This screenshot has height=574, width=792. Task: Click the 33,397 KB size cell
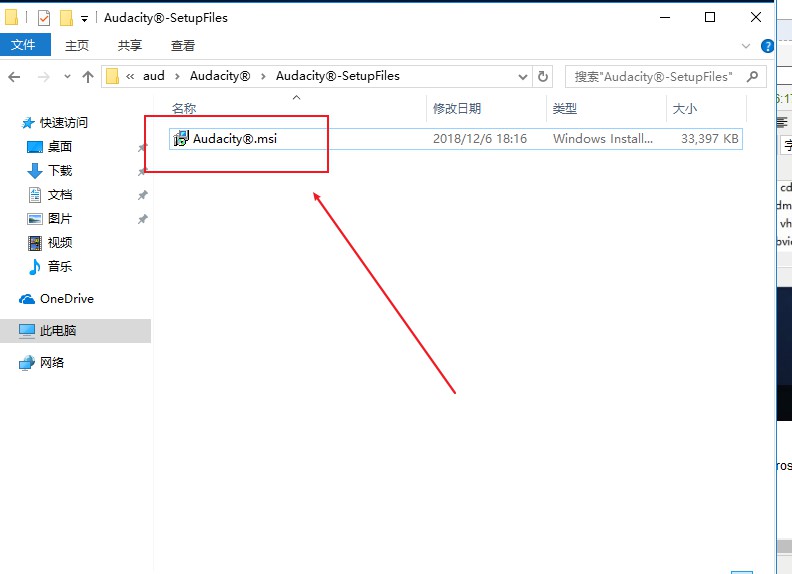point(710,139)
